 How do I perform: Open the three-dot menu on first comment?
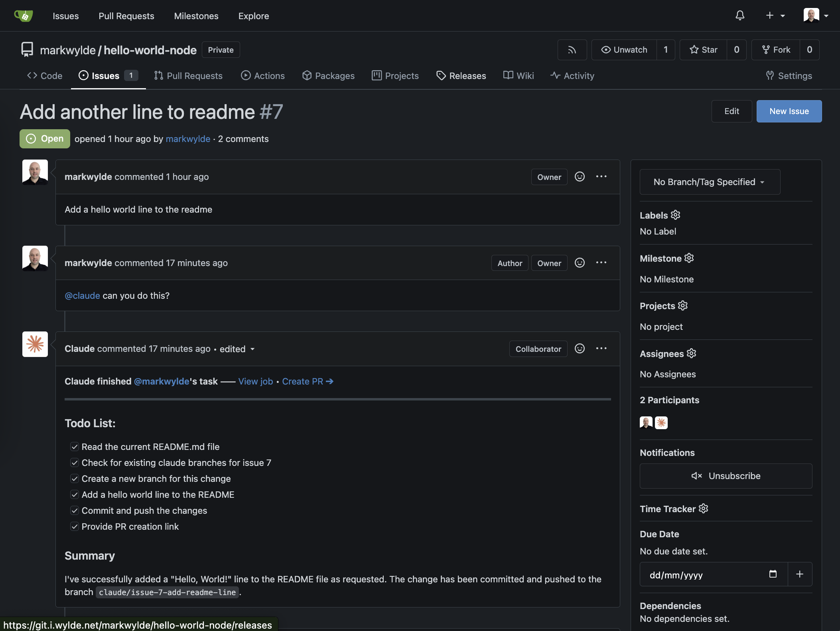pyautogui.click(x=601, y=177)
